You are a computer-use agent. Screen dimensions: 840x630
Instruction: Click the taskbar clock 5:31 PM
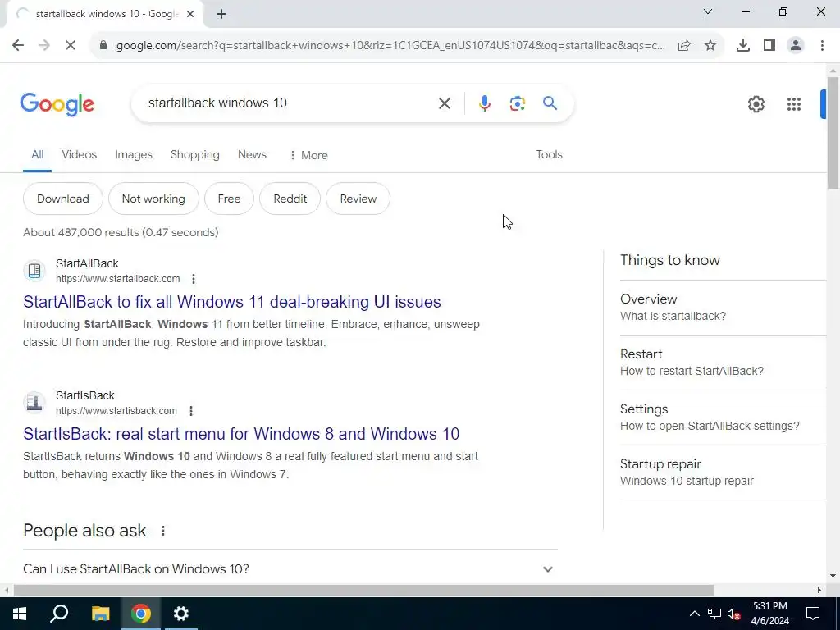coord(769,614)
